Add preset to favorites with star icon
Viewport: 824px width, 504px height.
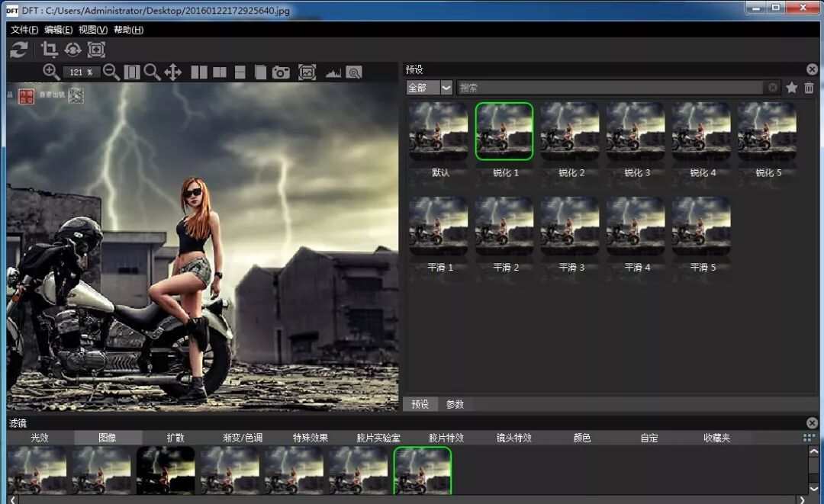[792, 88]
